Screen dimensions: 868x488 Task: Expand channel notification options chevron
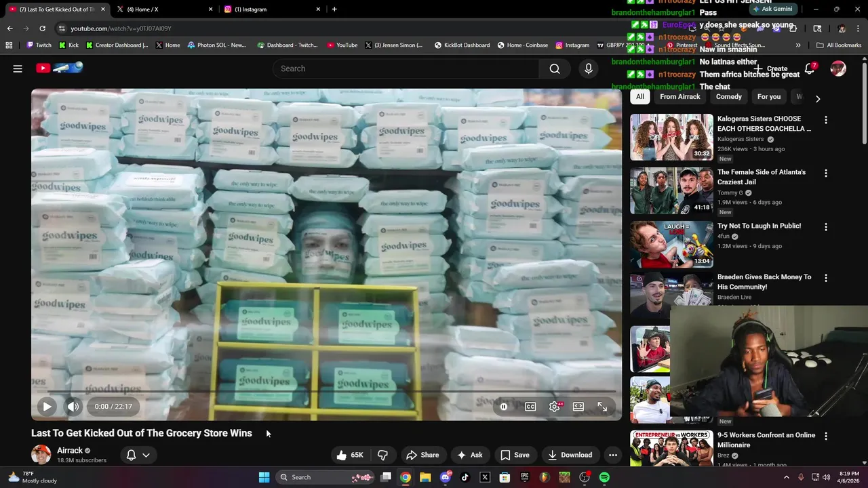click(x=146, y=455)
